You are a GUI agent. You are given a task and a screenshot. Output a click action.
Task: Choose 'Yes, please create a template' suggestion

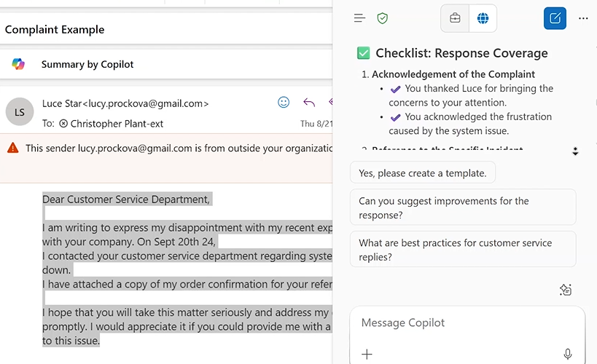click(423, 173)
